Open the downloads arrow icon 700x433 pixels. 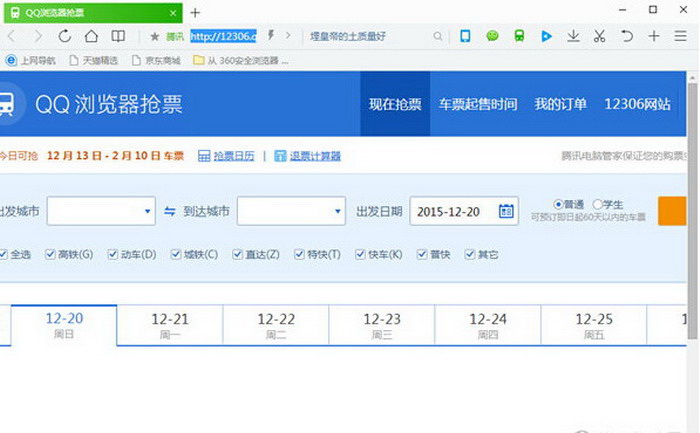pyautogui.click(x=573, y=36)
